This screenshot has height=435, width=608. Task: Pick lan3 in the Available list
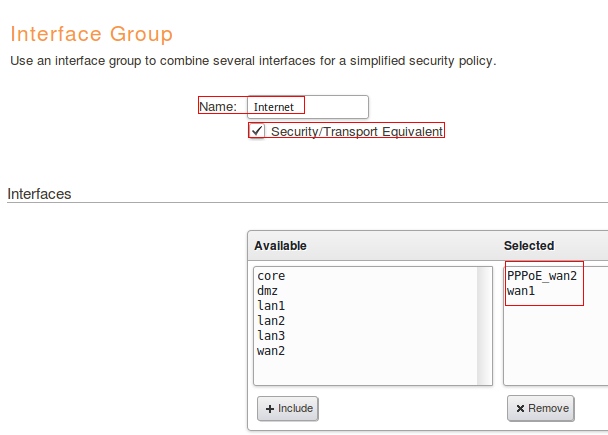271,335
